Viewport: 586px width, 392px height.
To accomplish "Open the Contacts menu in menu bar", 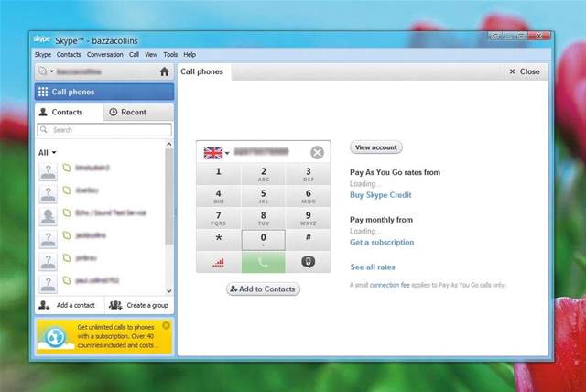I will coord(69,55).
